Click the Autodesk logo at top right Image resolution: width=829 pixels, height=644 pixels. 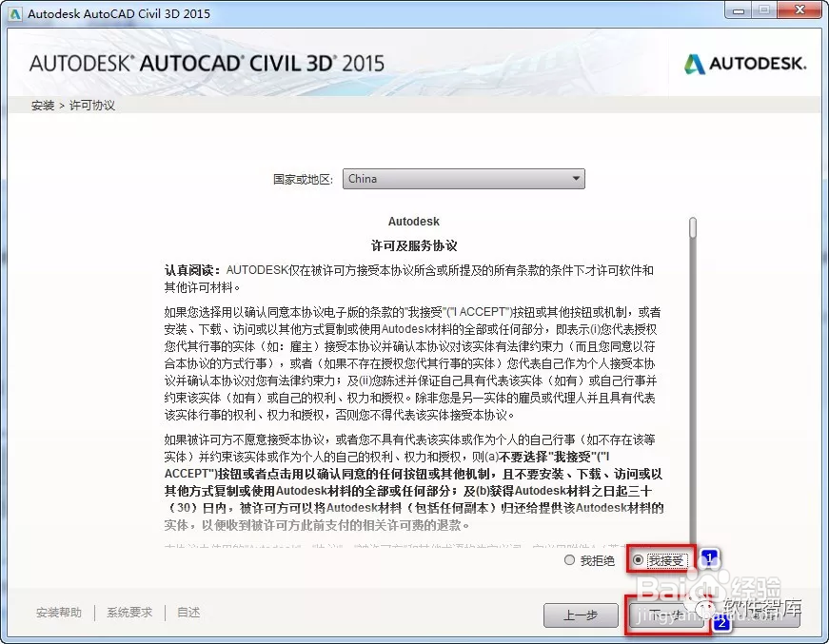[745, 64]
